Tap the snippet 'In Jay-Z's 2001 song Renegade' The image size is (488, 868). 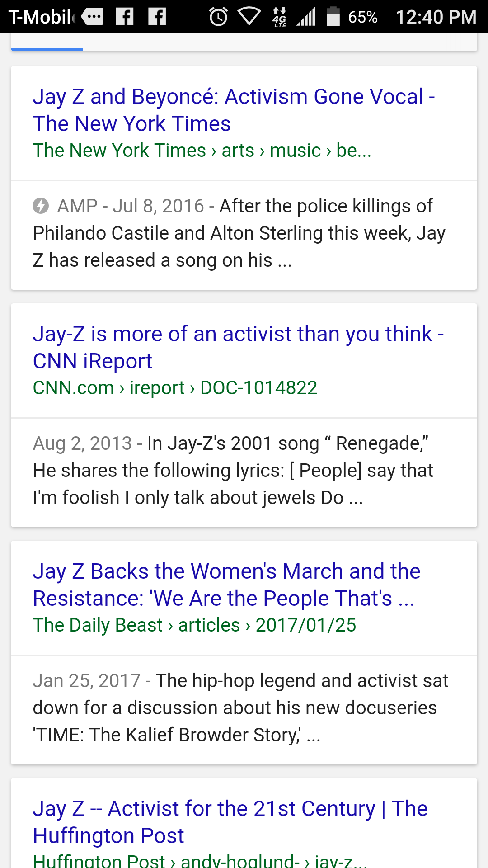[233, 471]
